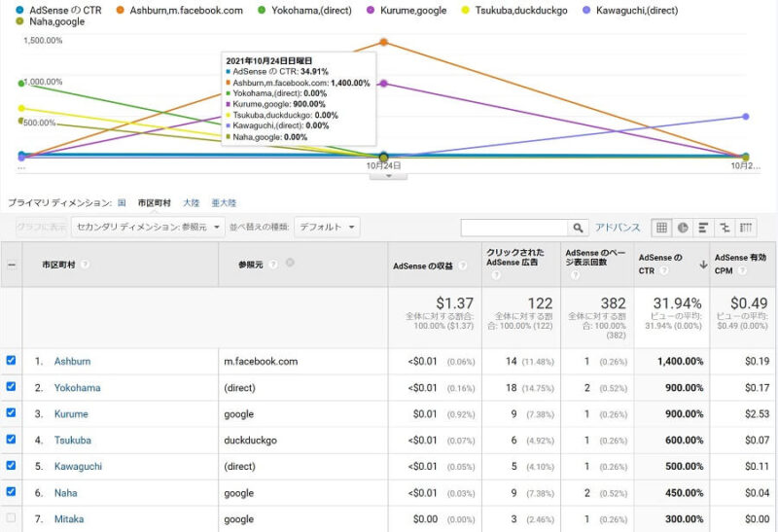Viewport: 778px width, 532px height.
Task: Click the Kawaguchi,(direct) legend dot
Action: coord(586,10)
